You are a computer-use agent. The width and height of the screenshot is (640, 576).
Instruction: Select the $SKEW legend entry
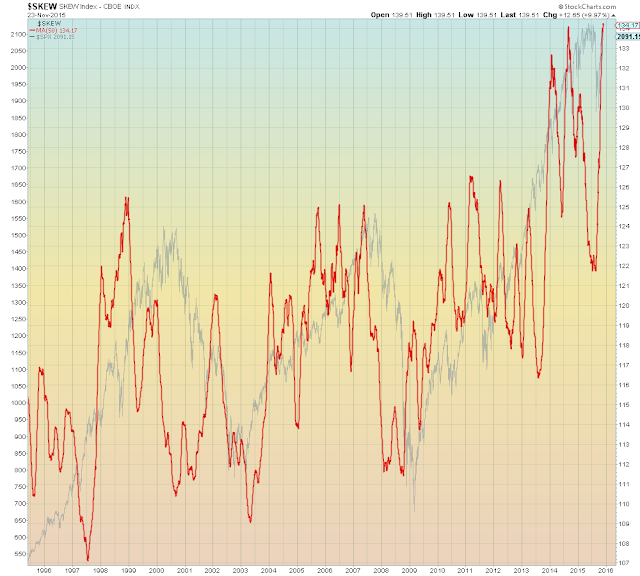[x=49, y=24]
